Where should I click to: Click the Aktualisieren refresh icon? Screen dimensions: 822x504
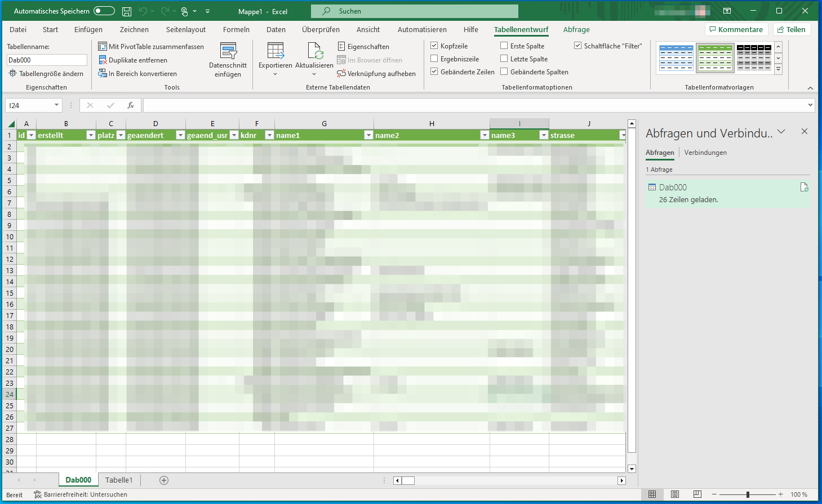[x=314, y=52]
